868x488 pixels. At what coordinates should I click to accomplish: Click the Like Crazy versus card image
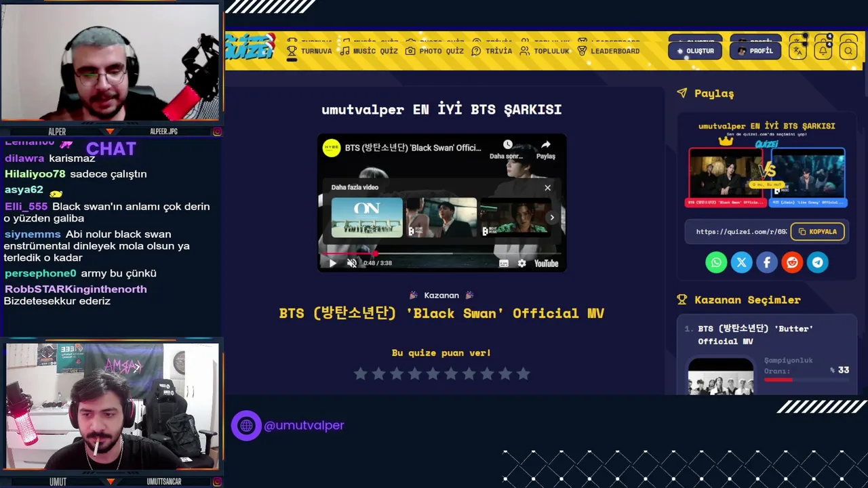tap(808, 174)
